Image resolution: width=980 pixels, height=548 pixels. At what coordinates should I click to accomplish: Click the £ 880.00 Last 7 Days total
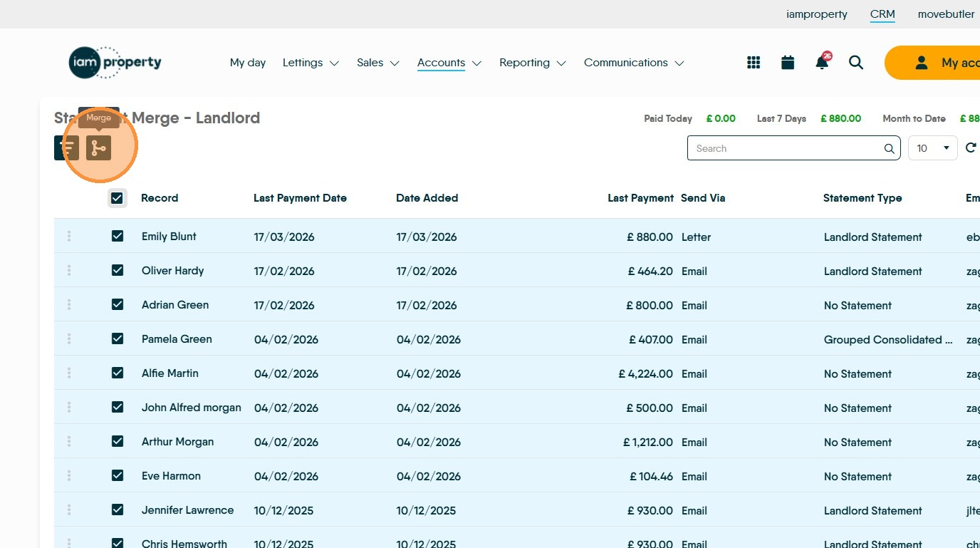click(840, 118)
